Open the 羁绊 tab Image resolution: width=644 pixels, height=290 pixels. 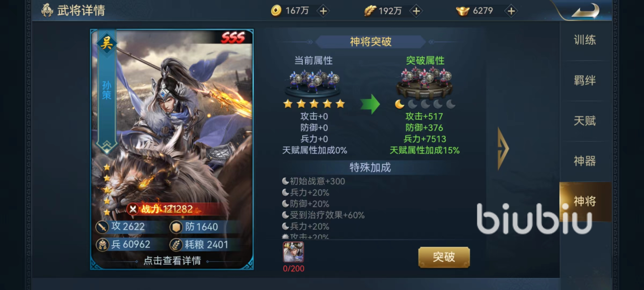[585, 81]
